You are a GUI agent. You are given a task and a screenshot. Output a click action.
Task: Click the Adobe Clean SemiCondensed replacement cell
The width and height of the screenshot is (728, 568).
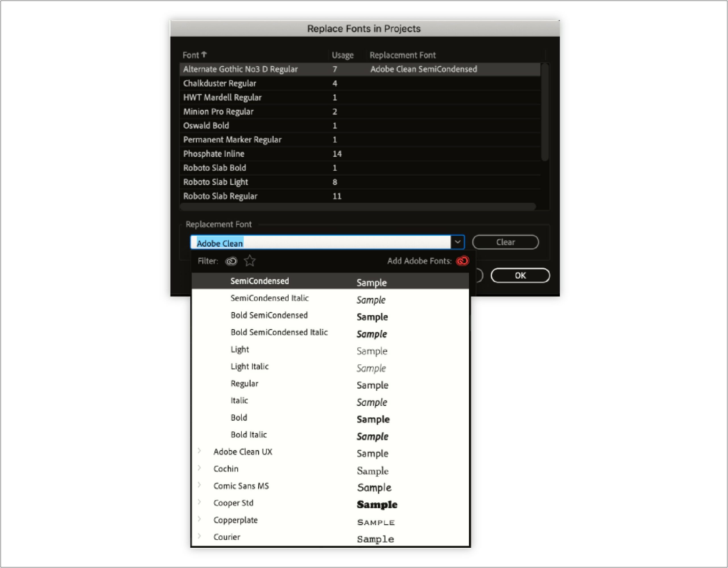click(x=424, y=69)
